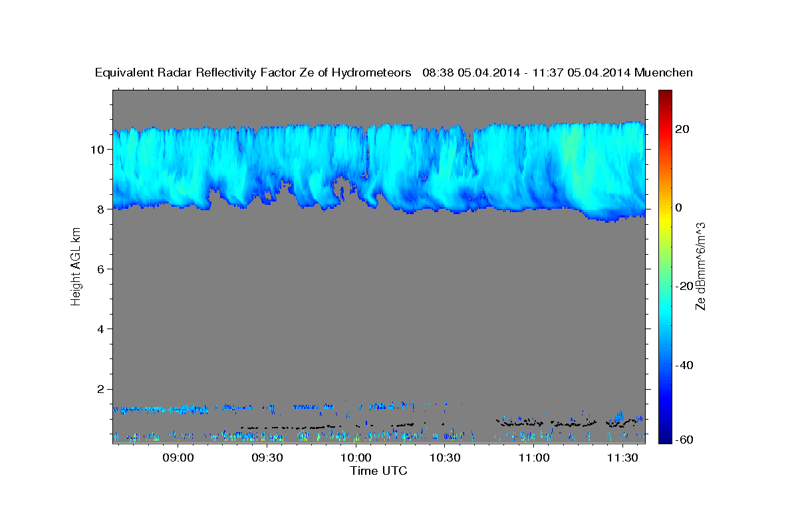
Task: Click the height tick label '10'
Action: coord(97,149)
